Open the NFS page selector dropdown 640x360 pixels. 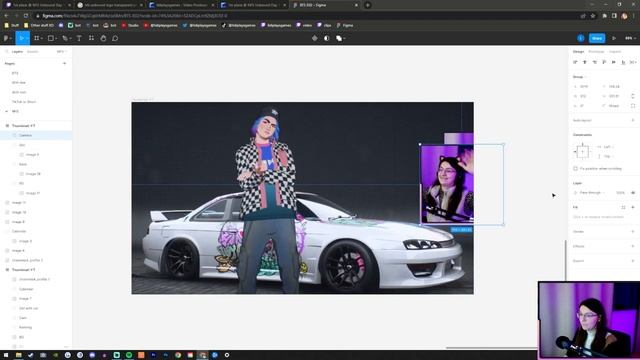point(61,51)
